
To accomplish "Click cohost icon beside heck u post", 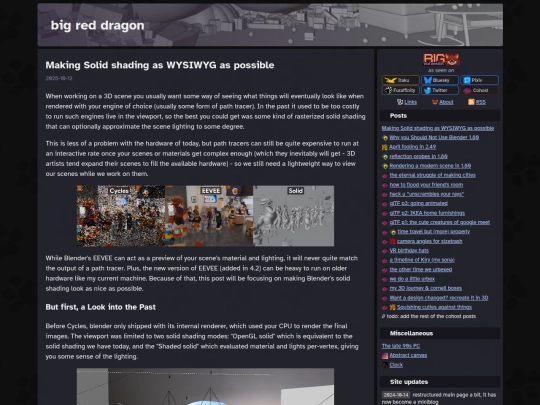I will [385, 194].
